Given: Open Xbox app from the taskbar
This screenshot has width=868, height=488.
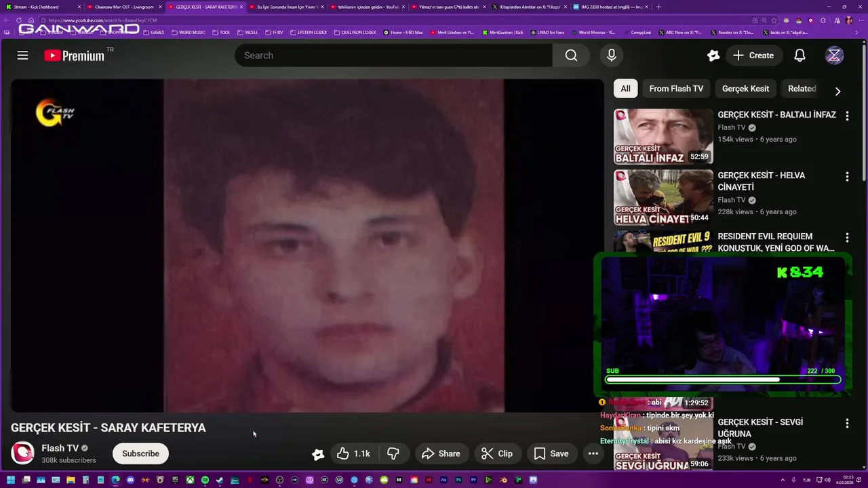Looking at the screenshot, I should (191, 480).
